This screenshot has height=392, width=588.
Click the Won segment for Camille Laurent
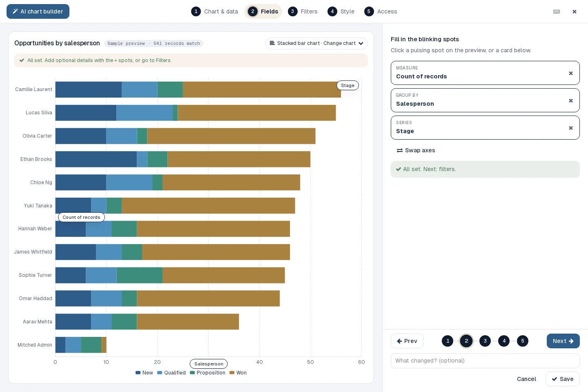click(262, 89)
